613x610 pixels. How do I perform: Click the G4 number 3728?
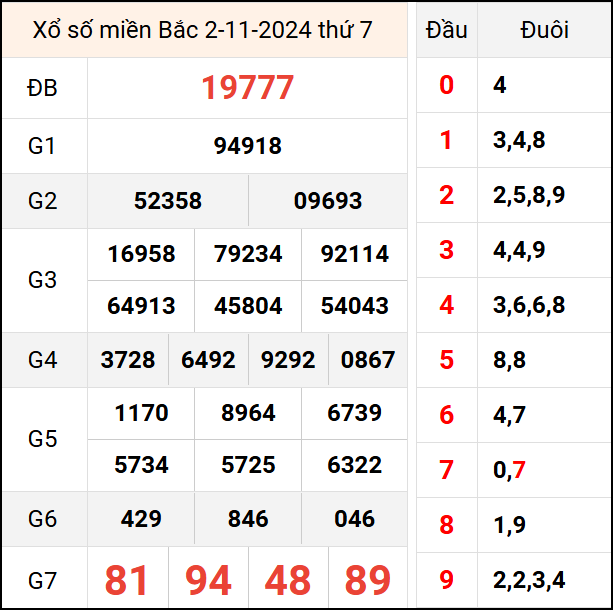click(x=128, y=360)
